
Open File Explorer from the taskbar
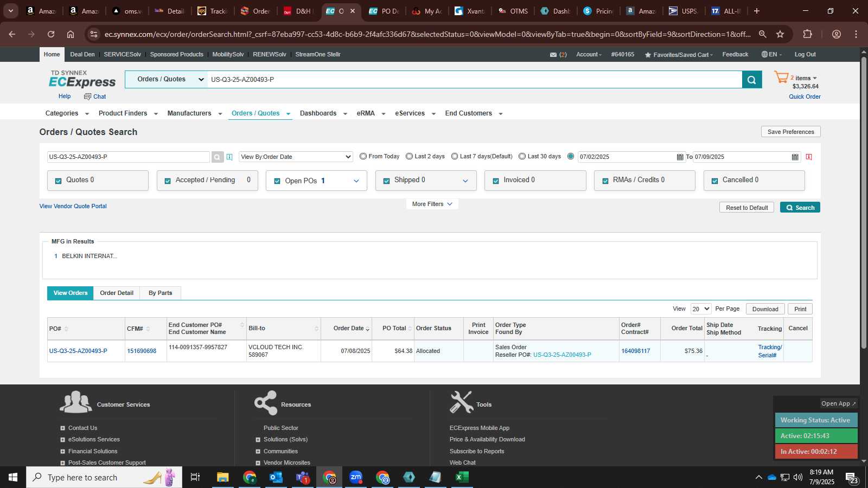[x=223, y=477]
